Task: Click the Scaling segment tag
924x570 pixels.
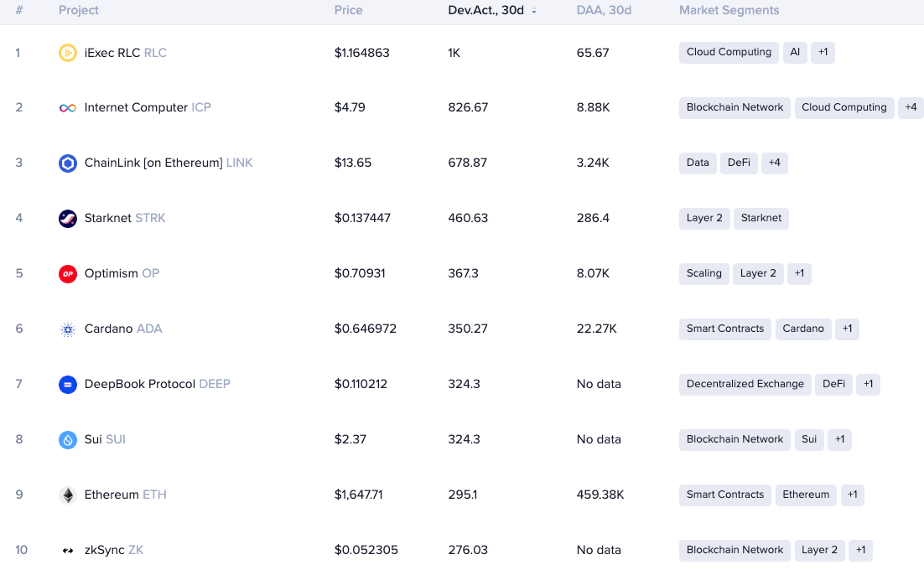Action: pyautogui.click(x=703, y=274)
